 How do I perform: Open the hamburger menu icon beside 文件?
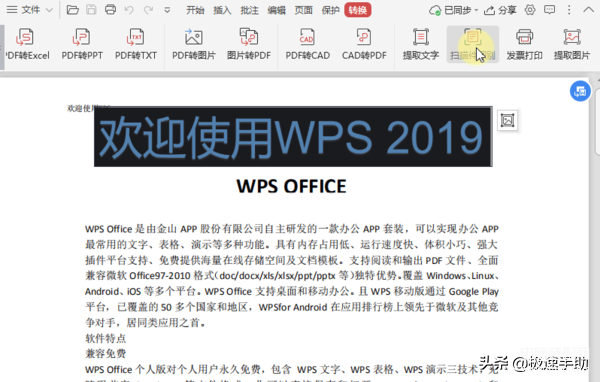[x=12, y=10]
